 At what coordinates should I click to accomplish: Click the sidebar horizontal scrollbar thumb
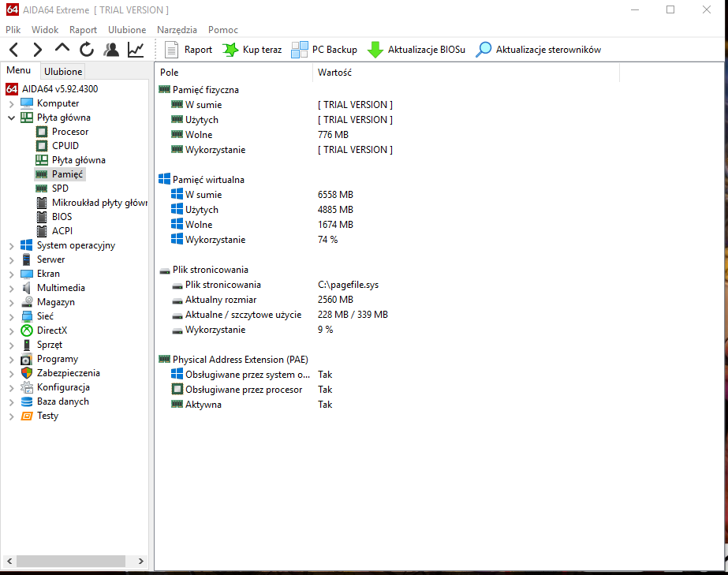(x=71, y=561)
